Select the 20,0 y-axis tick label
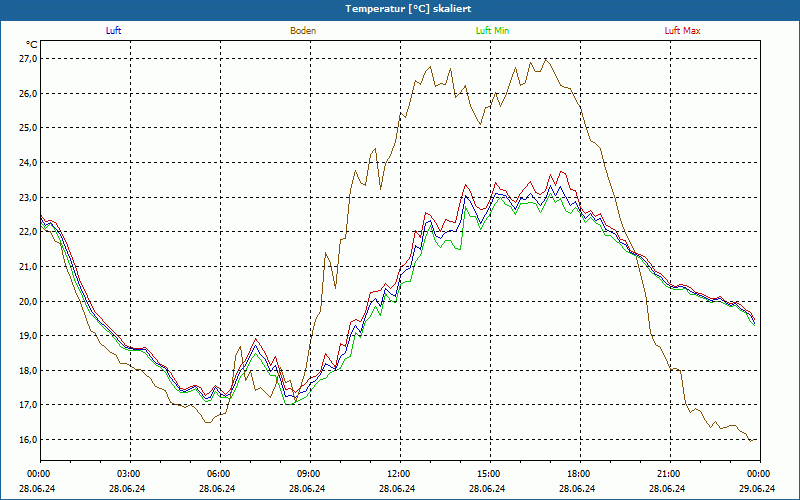This screenshot has height=500, width=800. tap(28, 301)
